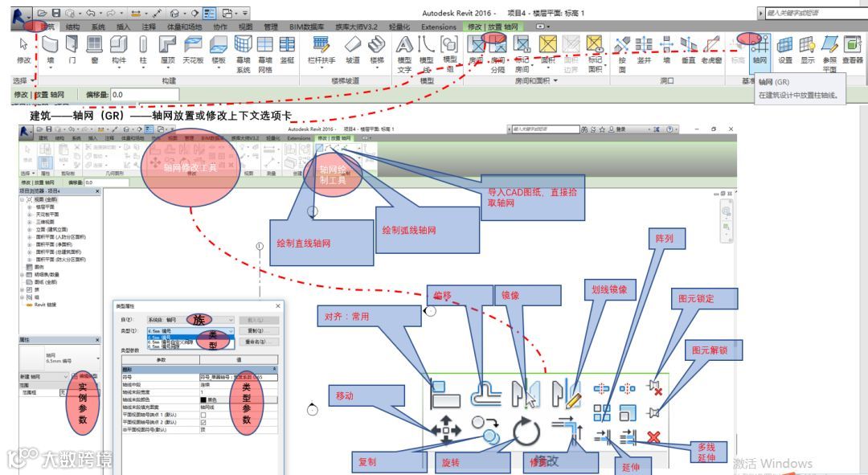Viewport: 868px width, 475px height.
Task: Select 三维视图 in the project browser tree
Action: [x=46, y=222]
